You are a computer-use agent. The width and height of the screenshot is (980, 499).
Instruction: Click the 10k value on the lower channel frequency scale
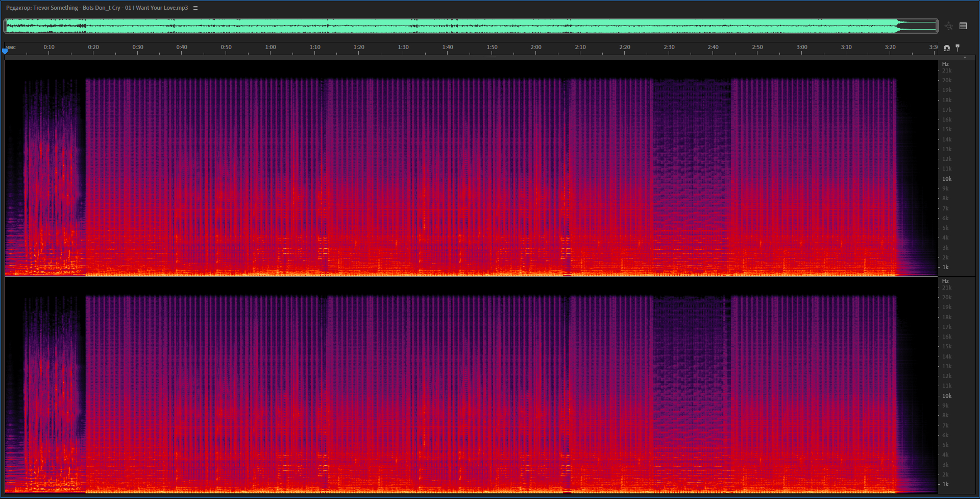click(947, 396)
